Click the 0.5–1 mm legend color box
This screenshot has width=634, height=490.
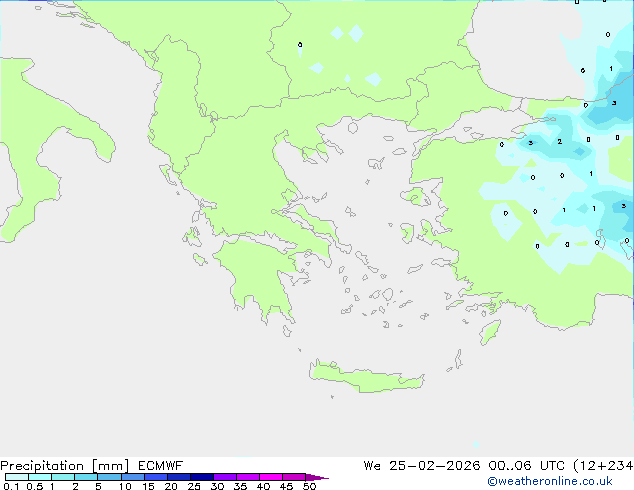[x=40, y=477]
